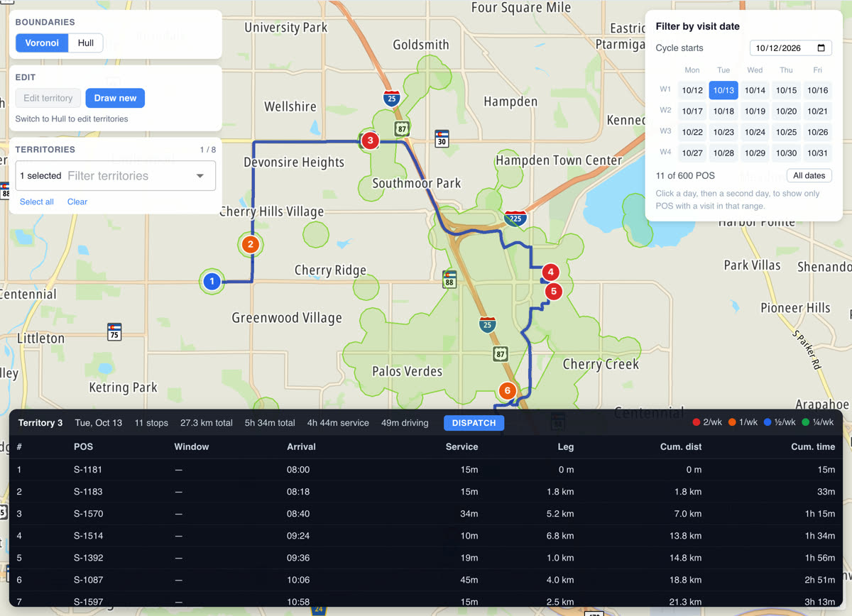852x616 pixels.
Task: Pick date 10/12 in week 1
Action: (692, 90)
